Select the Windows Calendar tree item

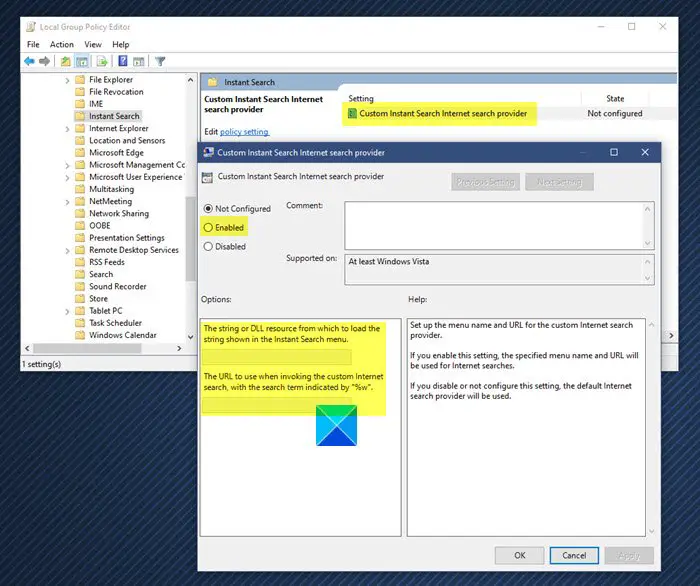coord(123,335)
